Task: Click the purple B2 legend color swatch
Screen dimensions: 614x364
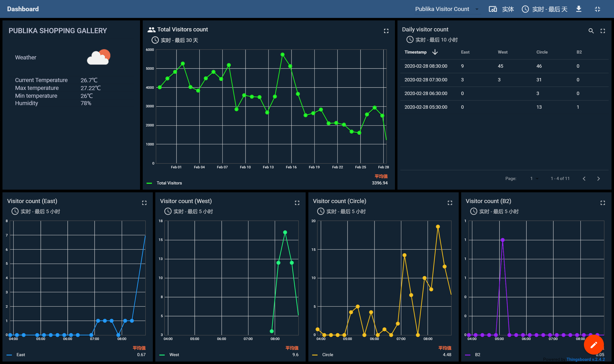Action: tap(468, 355)
